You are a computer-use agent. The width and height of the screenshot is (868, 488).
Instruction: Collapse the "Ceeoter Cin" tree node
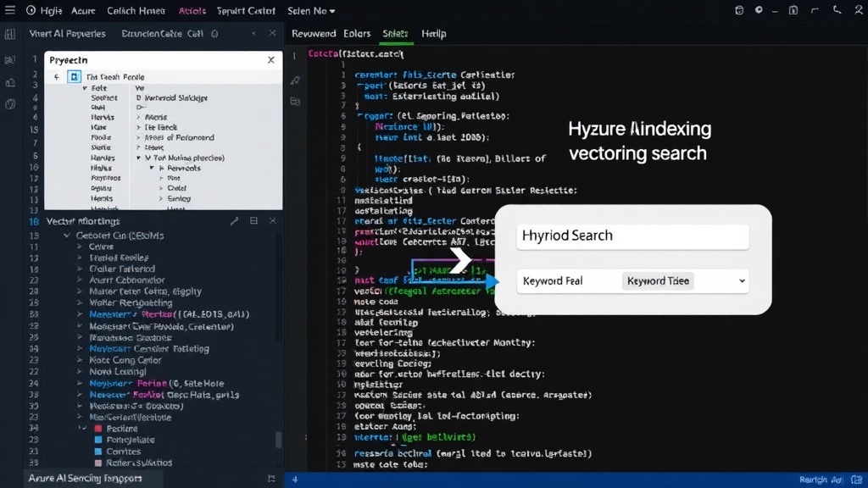tap(67, 236)
